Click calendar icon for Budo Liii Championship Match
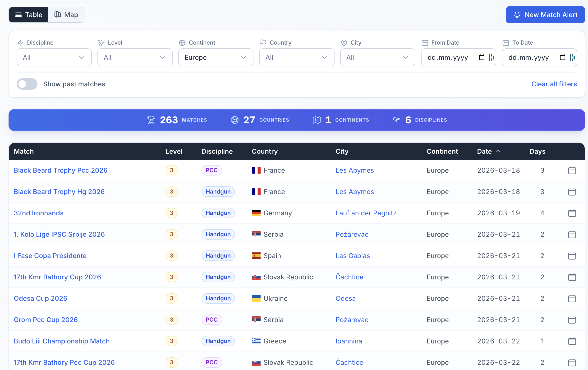Viewport: 588px width, 370px height. coord(572,341)
